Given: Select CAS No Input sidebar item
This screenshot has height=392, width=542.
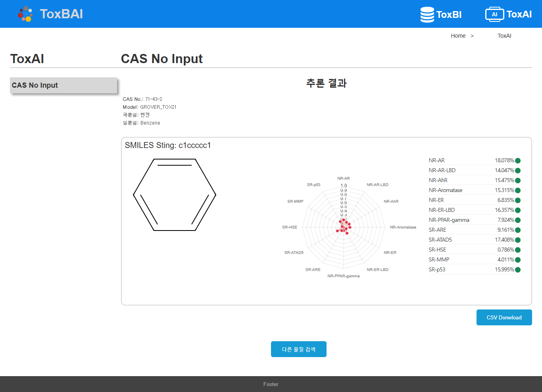Looking at the screenshot, I should [63, 85].
